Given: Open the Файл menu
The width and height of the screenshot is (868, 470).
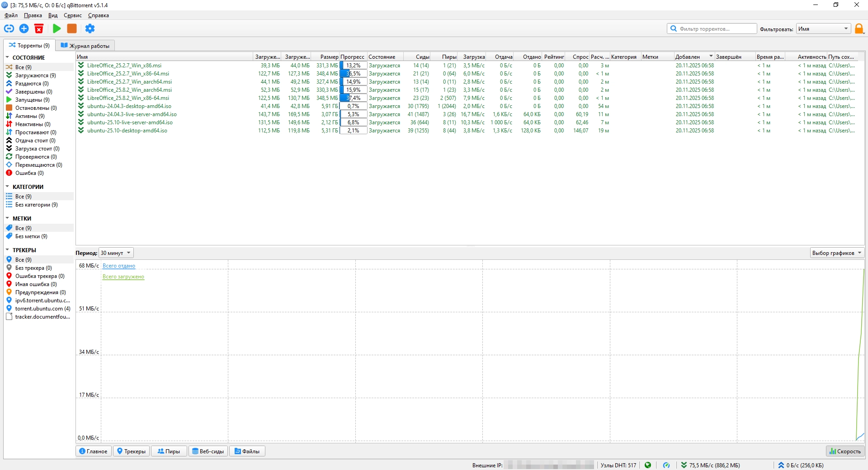Looking at the screenshot, I should pos(11,15).
